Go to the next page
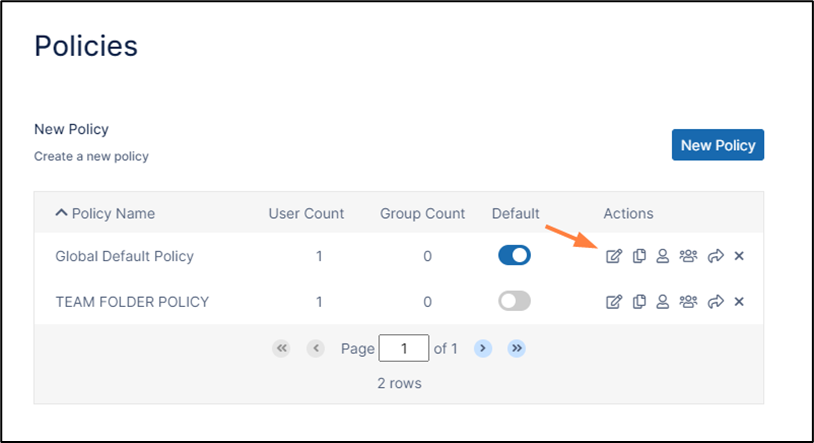The width and height of the screenshot is (814, 443). point(482,348)
